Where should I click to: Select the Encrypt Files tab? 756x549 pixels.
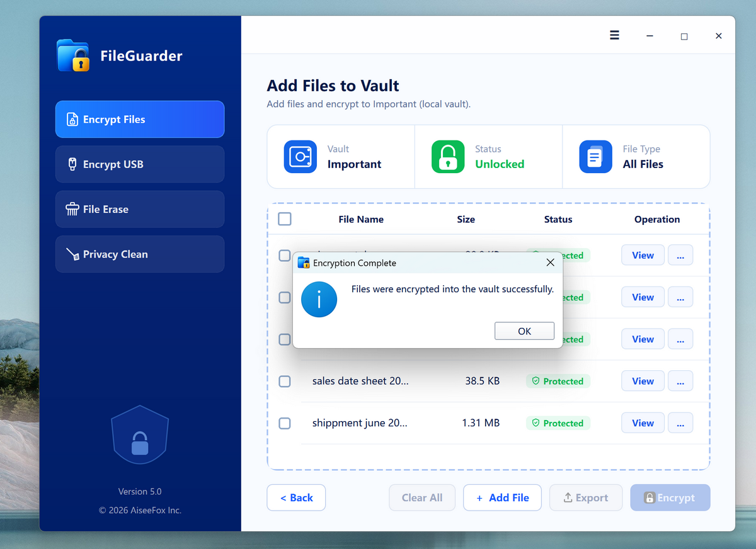[x=140, y=119]
